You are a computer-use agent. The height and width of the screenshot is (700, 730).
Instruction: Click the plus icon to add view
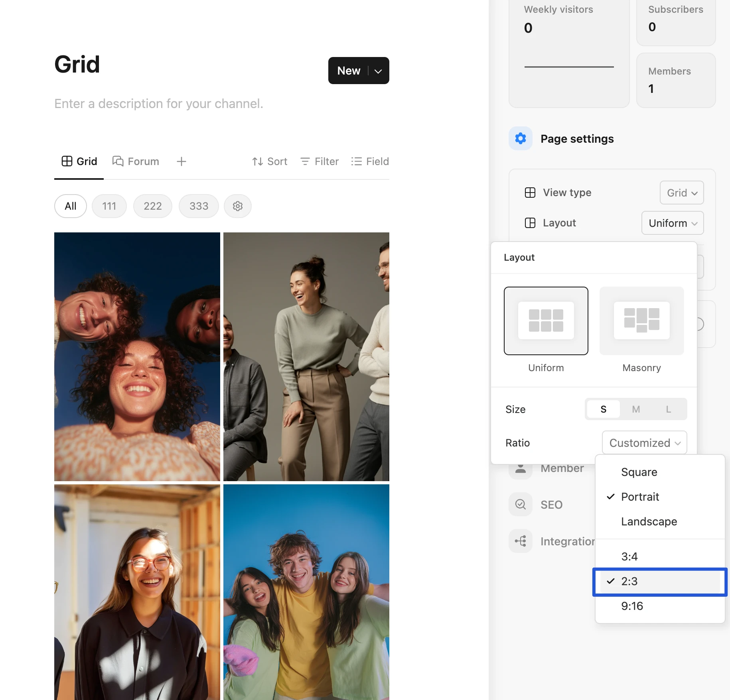point(182,161)
